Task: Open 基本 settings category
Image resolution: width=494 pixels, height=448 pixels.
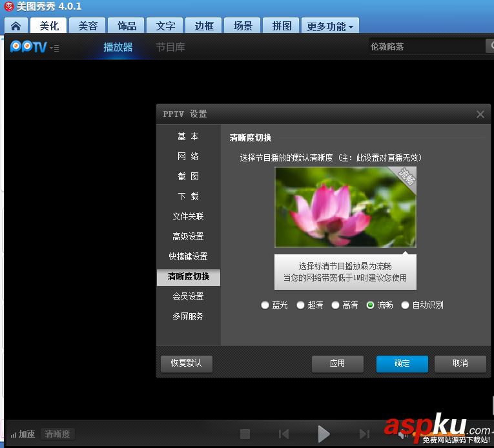Action: coord(189,136)
